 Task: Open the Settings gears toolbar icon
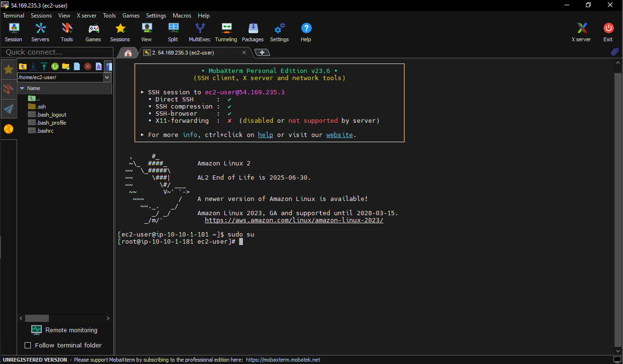click(x=279, y=32)
